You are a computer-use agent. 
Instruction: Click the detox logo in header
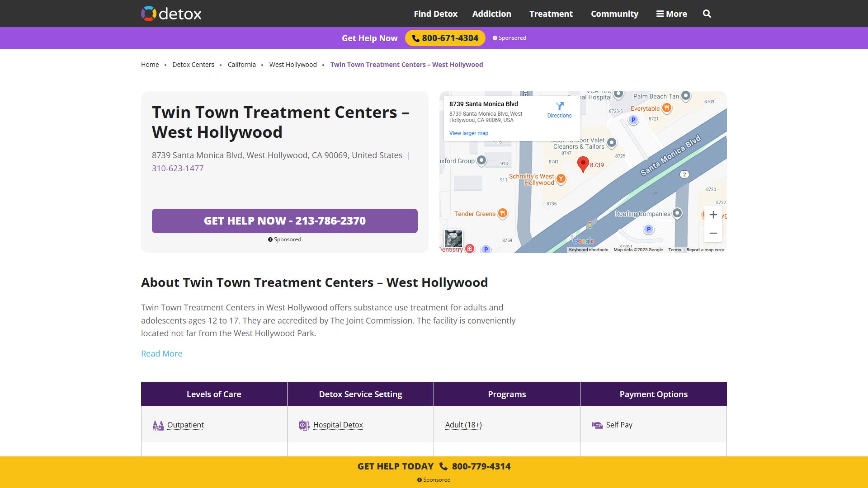pyautogui.click(x=171, y=14)
